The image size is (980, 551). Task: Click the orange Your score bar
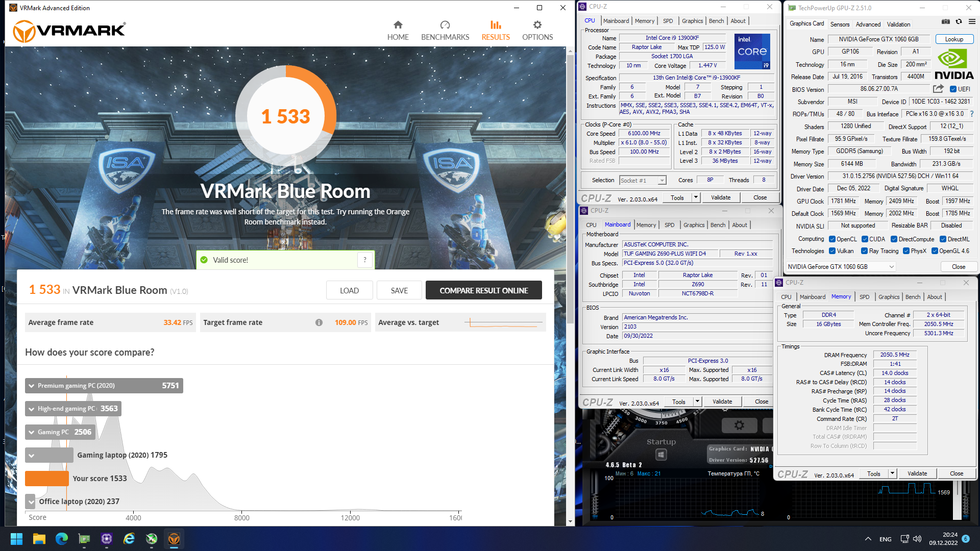click(x=46, y=479)
